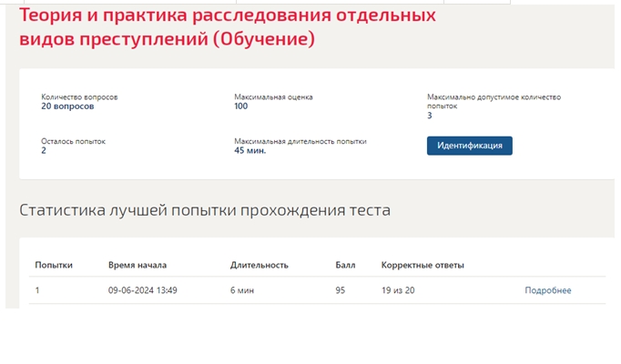Click the Идентификация button

pyautogui.click(x=469, y=146)
